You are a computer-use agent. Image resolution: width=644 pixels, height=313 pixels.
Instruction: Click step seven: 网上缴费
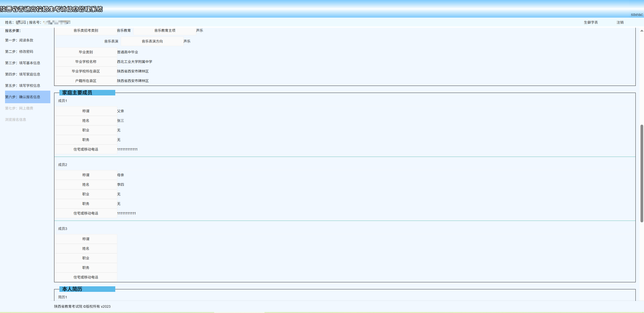[19, 108]
